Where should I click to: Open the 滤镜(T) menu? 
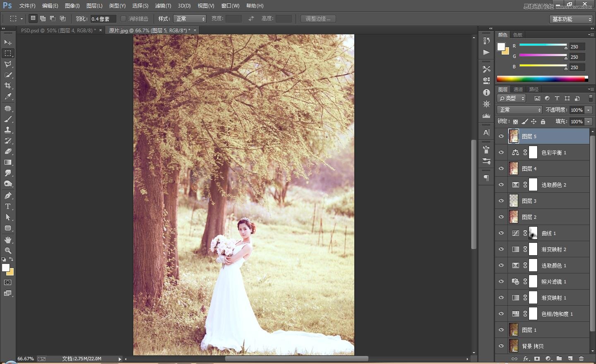click(163, 6)
